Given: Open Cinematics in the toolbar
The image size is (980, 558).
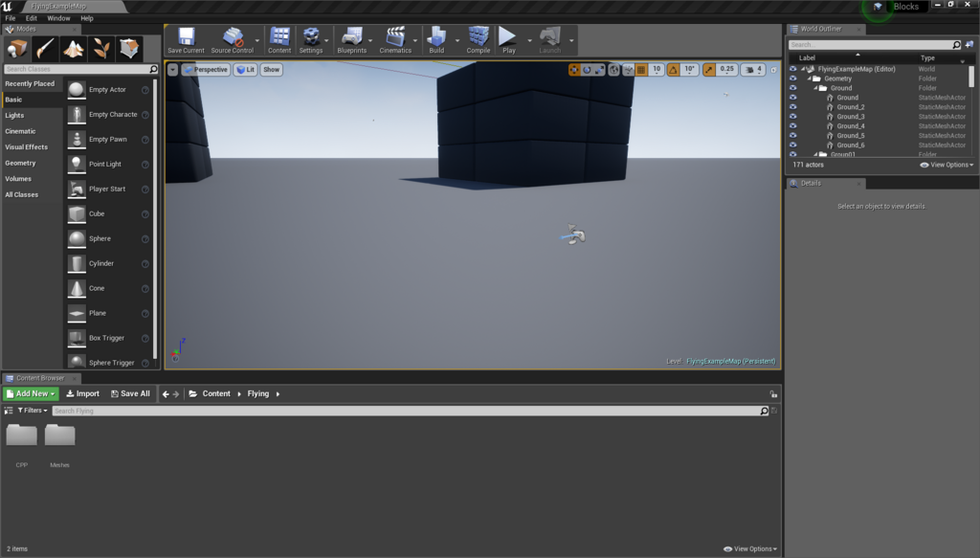Looking at the screenshot, I should [395, 40].
